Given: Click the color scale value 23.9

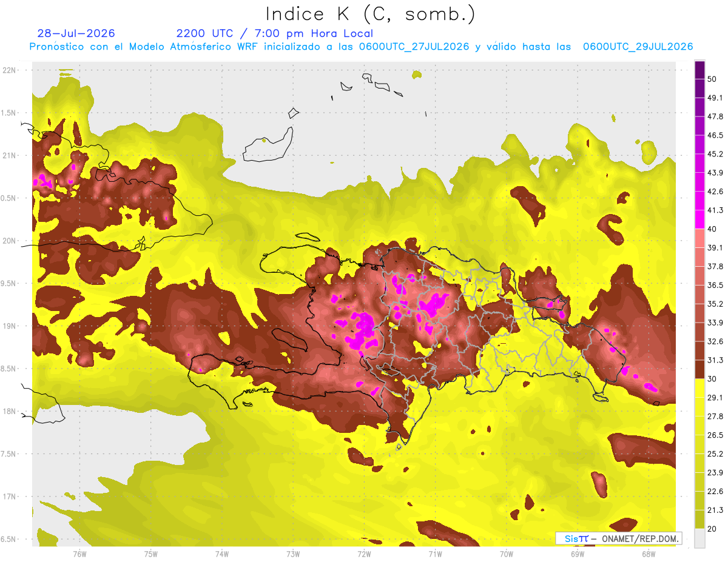Looking at the screenshot, I should tap(715, 473).
